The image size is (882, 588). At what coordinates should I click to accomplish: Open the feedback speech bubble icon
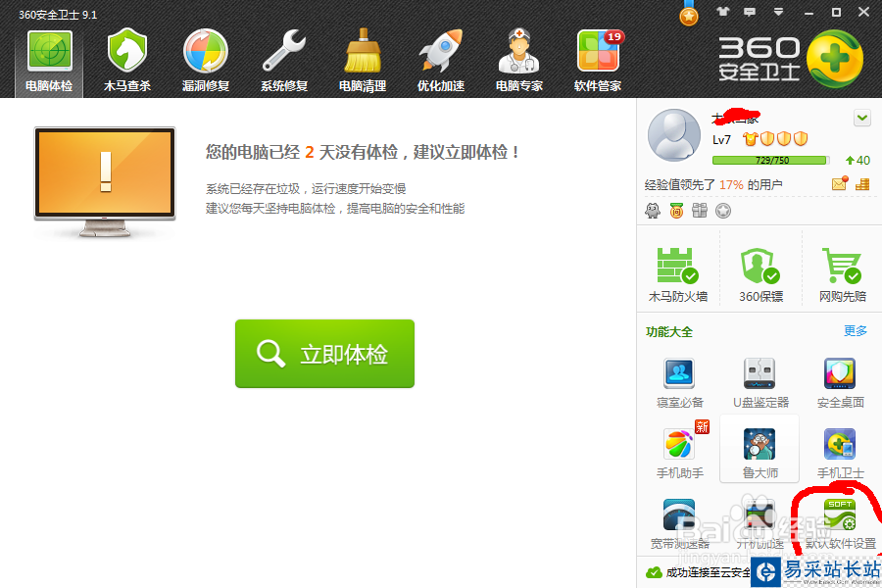[x=750, y=12]
